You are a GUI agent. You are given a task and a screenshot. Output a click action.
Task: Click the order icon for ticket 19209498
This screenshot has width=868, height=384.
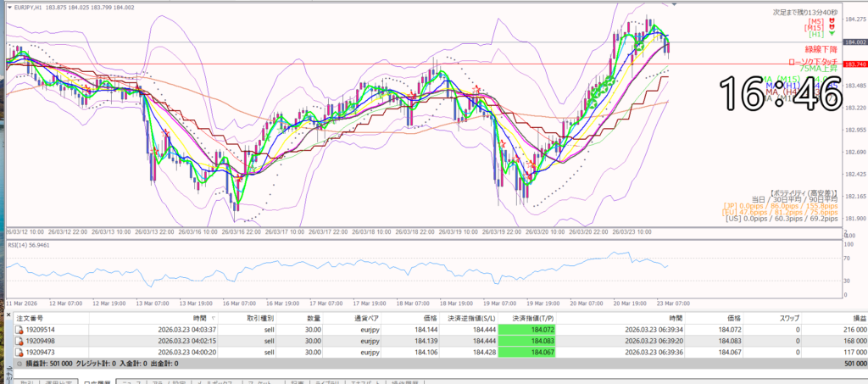[x=20, y=340]
